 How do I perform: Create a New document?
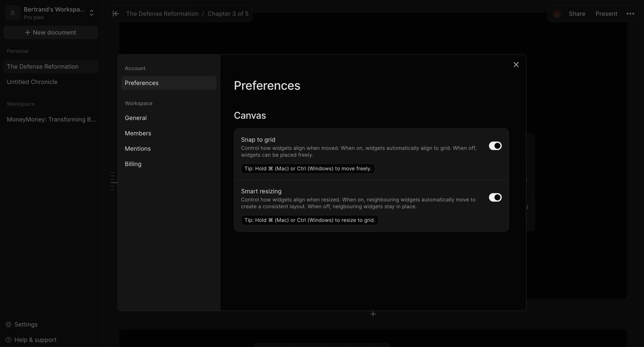click(x=51, y=32)
